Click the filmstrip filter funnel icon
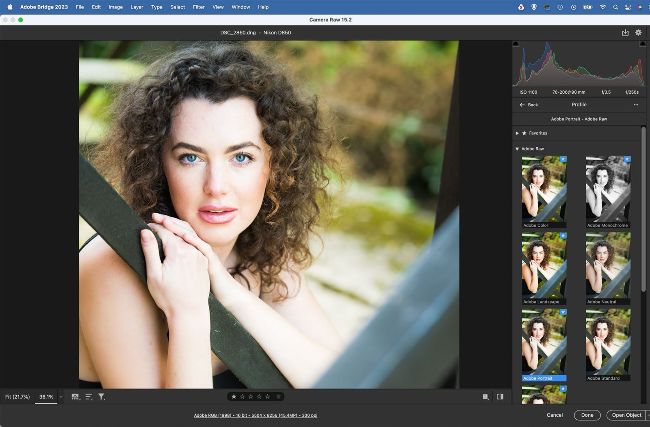 tap(102, 397)
